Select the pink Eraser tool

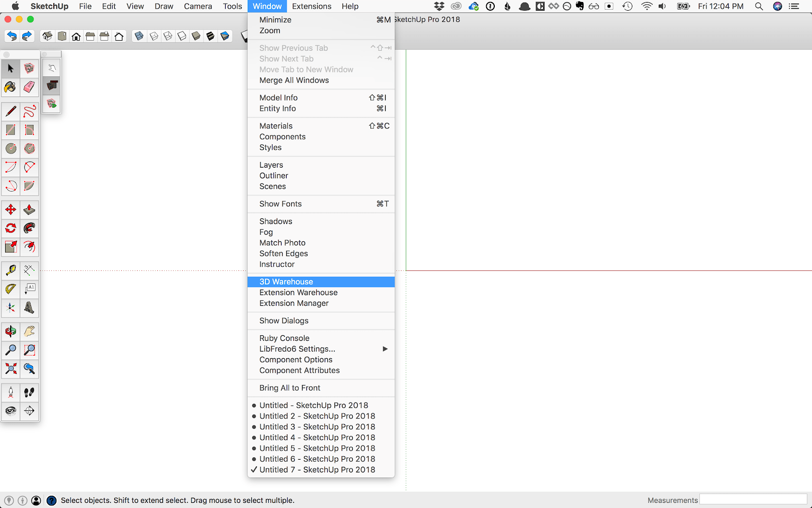pos(29,87)
